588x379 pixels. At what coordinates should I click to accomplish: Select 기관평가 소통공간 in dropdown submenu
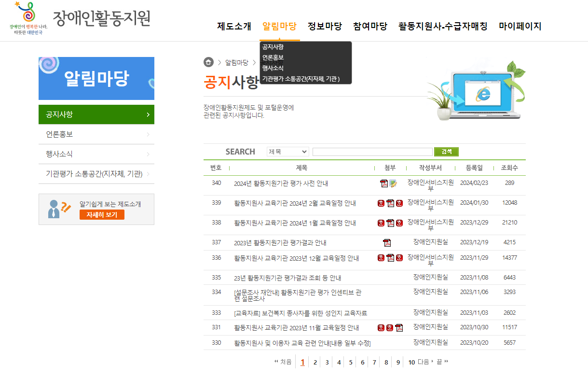click(x=301, y=79)
